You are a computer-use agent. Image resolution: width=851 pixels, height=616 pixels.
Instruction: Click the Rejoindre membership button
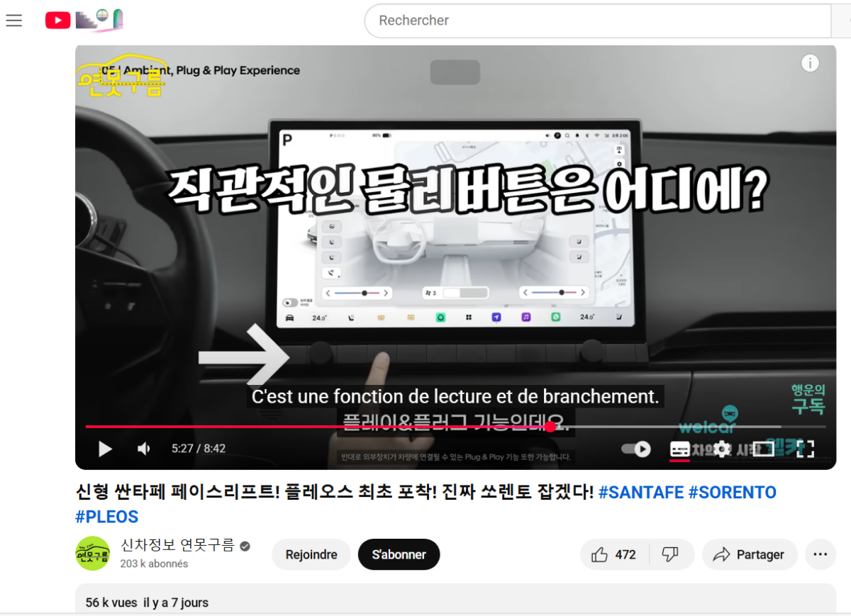311,554
